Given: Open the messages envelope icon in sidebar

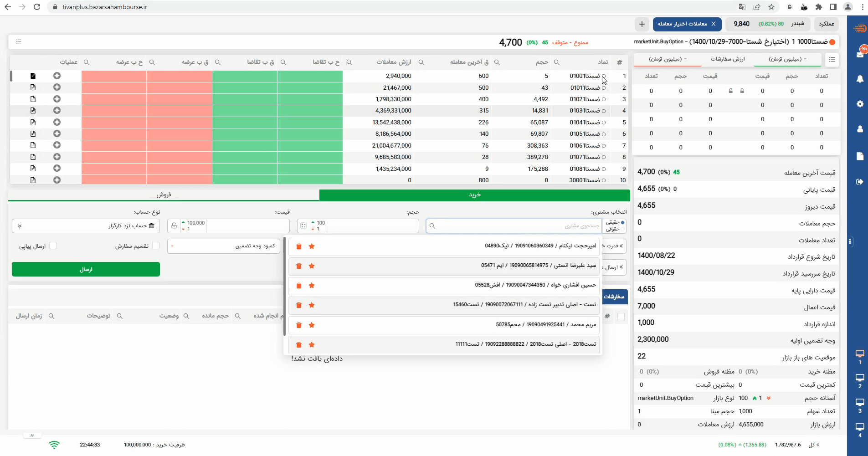Looking at the screenshot, I should pos(859,54).
